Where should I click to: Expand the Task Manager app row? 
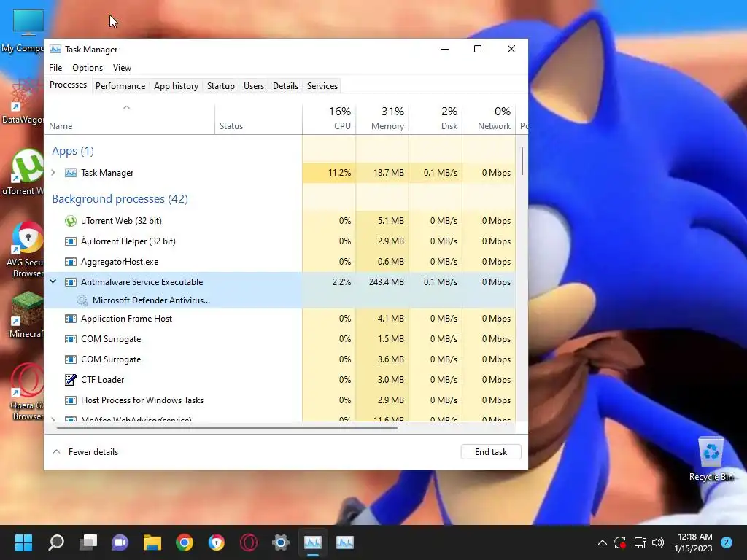53,173
